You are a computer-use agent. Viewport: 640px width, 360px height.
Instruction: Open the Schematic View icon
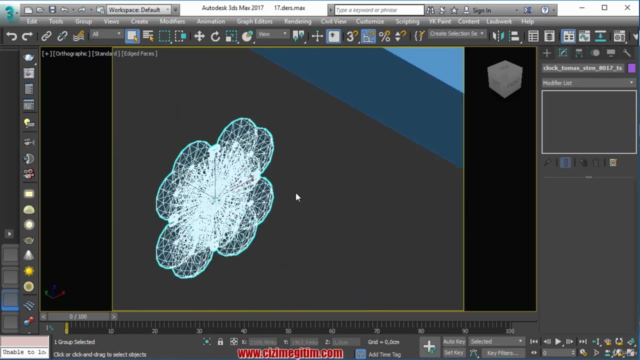(x=600, y=36)
